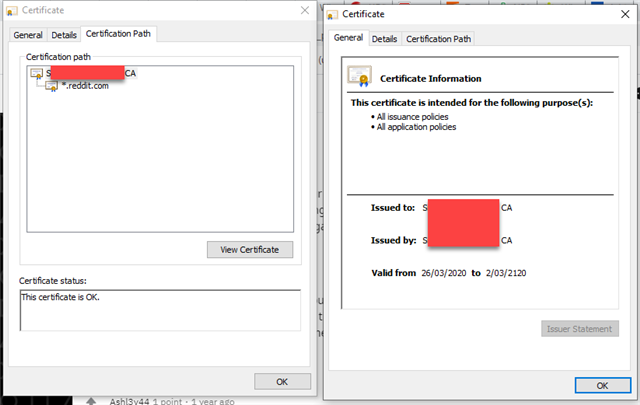Viewport: 640px width, 405px height.
Task: Switch to Certification Path tab in right dialog
Action: click(x=438, y=39)
